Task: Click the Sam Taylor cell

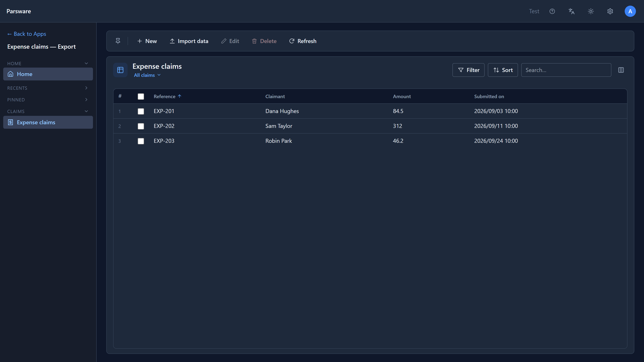Action: 279,126
